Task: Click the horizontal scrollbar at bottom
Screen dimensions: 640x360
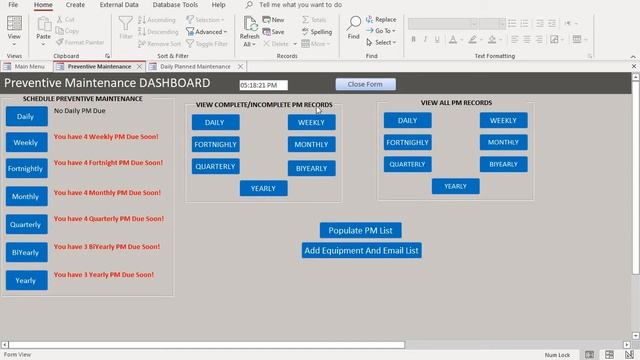Action: (207, 345)
